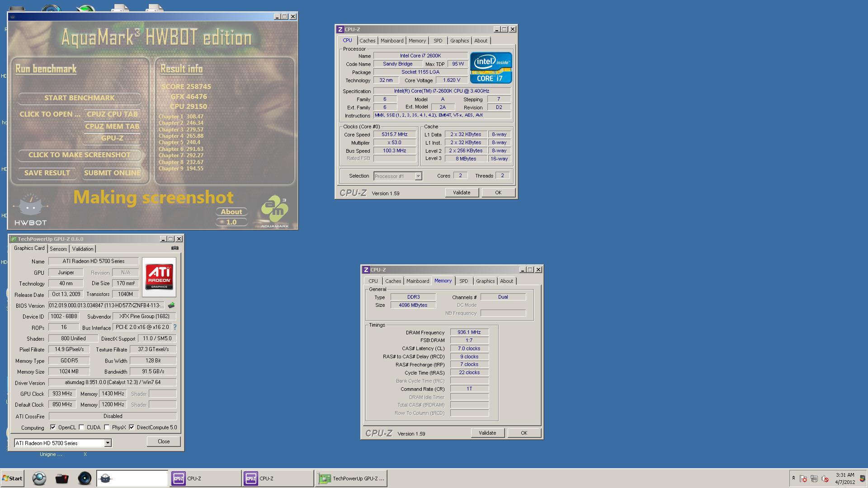Open the Caches tab in upper CPU-Z window
The height and width of the screenshot is (488, 868).
[x=367, y=41]
